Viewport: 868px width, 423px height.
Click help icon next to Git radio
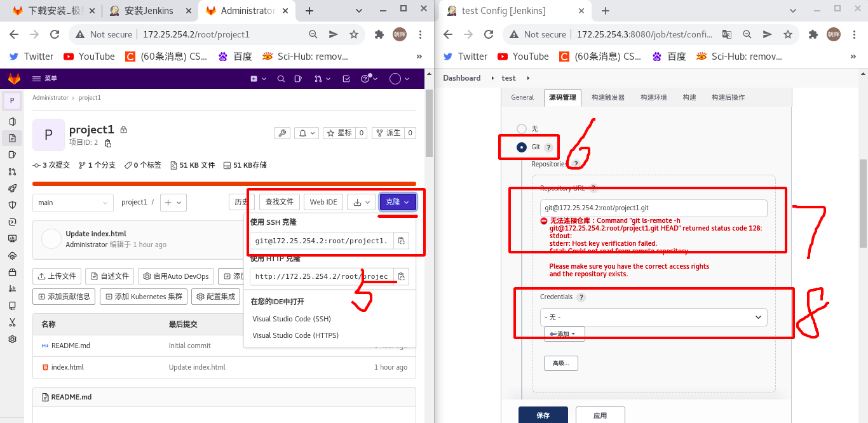548,147
